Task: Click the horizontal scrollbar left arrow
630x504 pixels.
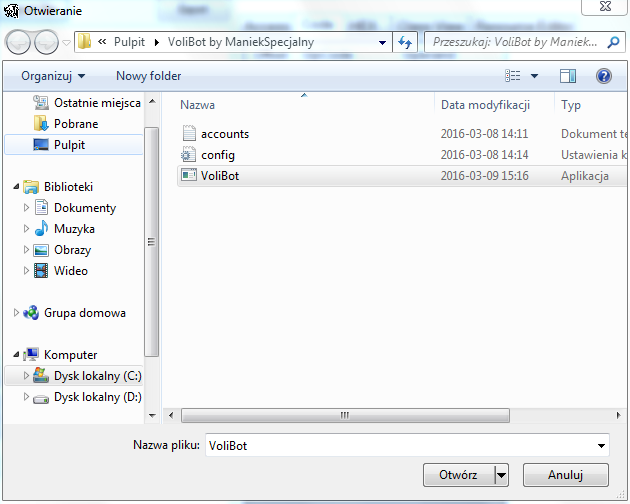Action: pos(171,415)
